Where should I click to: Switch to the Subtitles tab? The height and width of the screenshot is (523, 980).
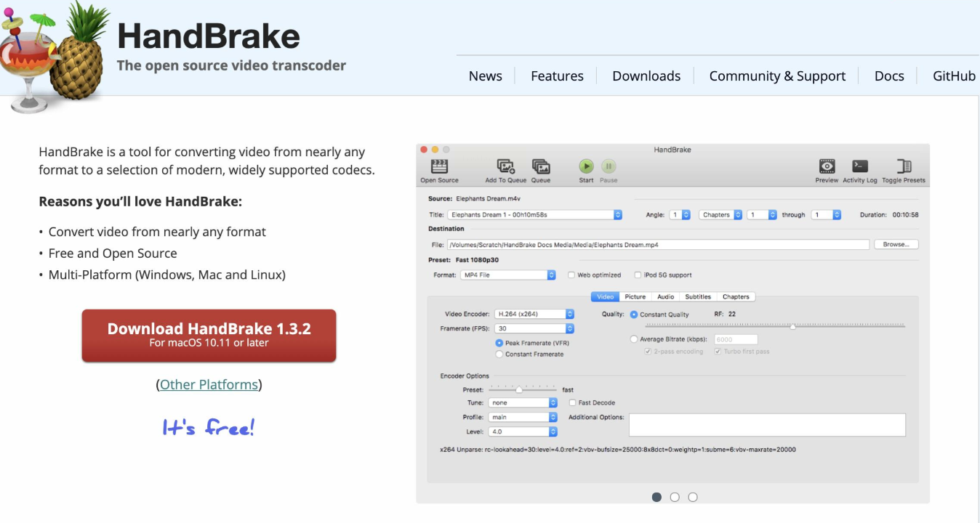point(698,296)
